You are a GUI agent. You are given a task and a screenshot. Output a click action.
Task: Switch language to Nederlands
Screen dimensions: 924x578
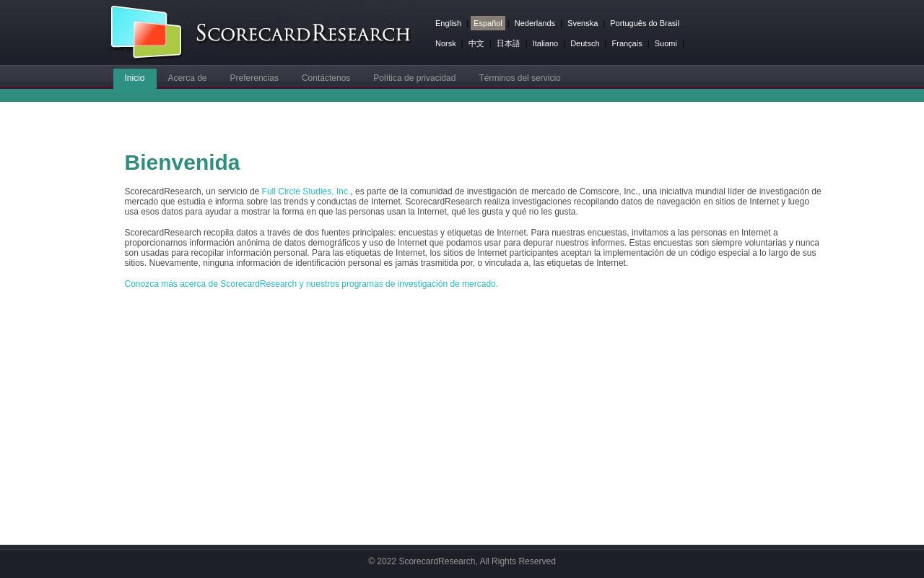click(x=534, y=23)
